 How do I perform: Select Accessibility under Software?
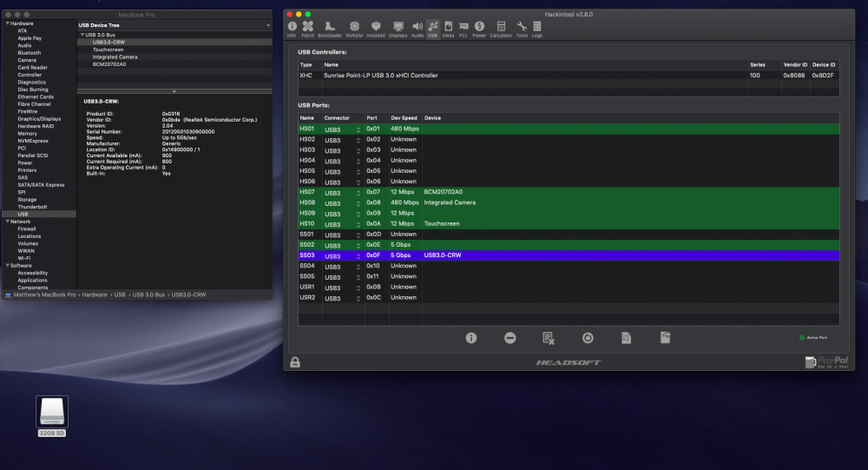point(33,273)
